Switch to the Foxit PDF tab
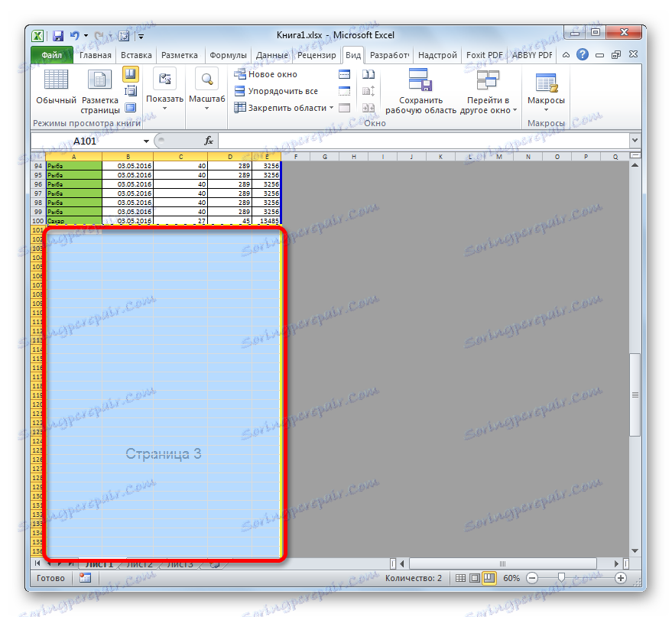 [x=484, y=55]
